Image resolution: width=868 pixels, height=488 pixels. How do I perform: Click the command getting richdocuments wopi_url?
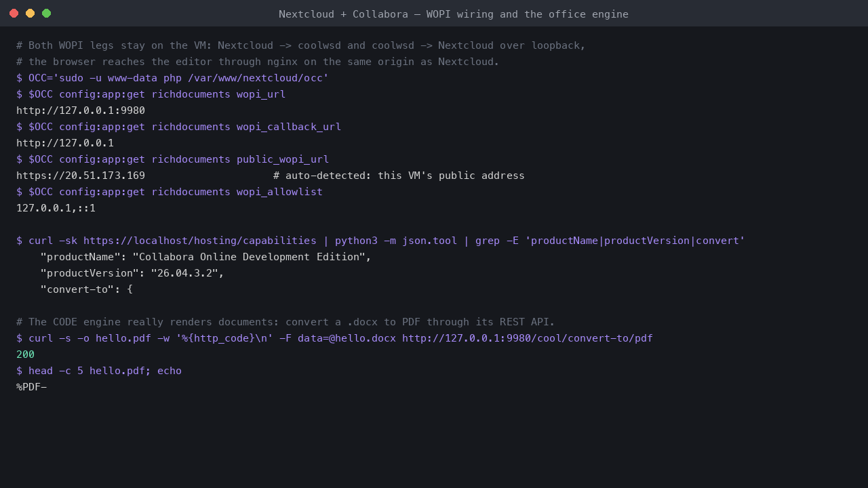point(151,94)
